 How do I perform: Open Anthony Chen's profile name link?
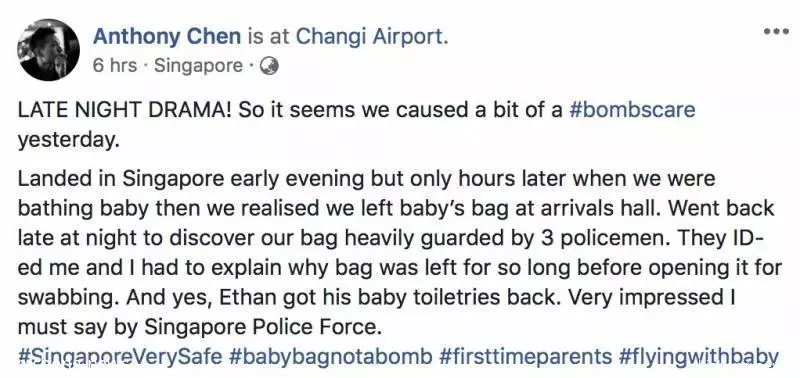coord(167,37)
